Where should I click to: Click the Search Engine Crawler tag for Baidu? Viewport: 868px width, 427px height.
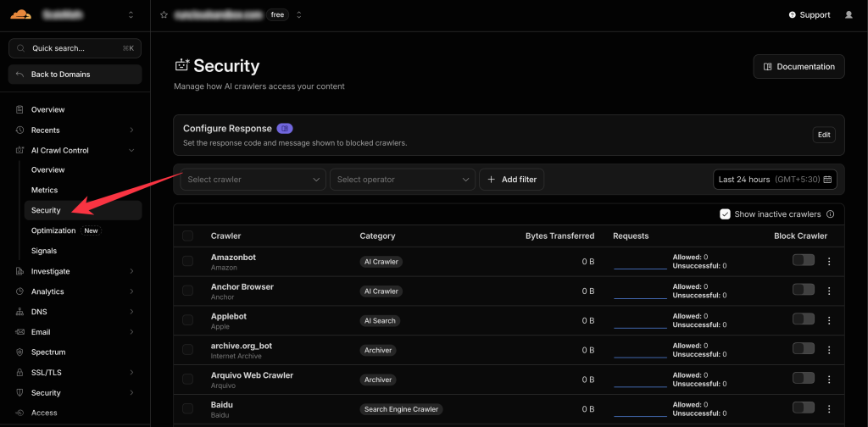(401, 409)
